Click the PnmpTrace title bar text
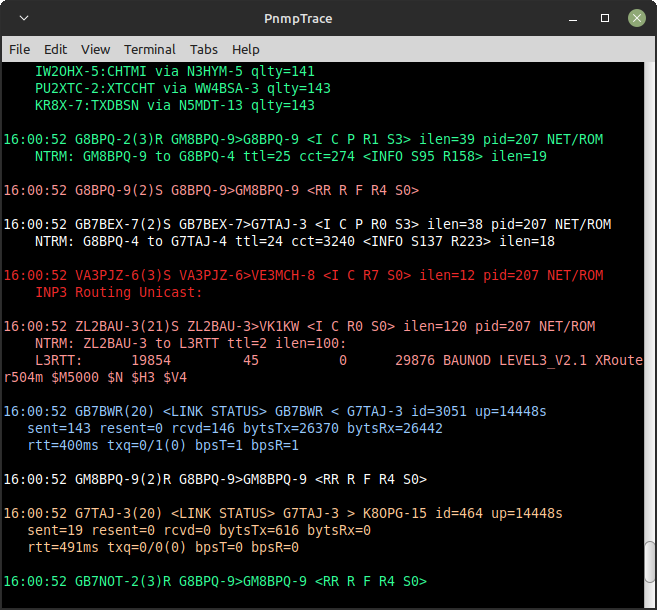This screenshot has width=657, height=610. [327, 18]
